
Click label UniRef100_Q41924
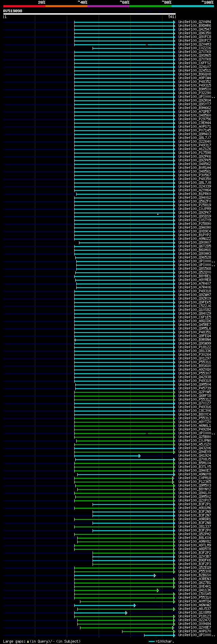[195, 455]
